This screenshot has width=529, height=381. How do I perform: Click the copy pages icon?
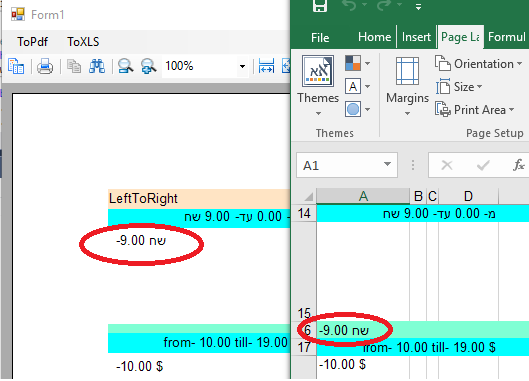click(74, 66)
